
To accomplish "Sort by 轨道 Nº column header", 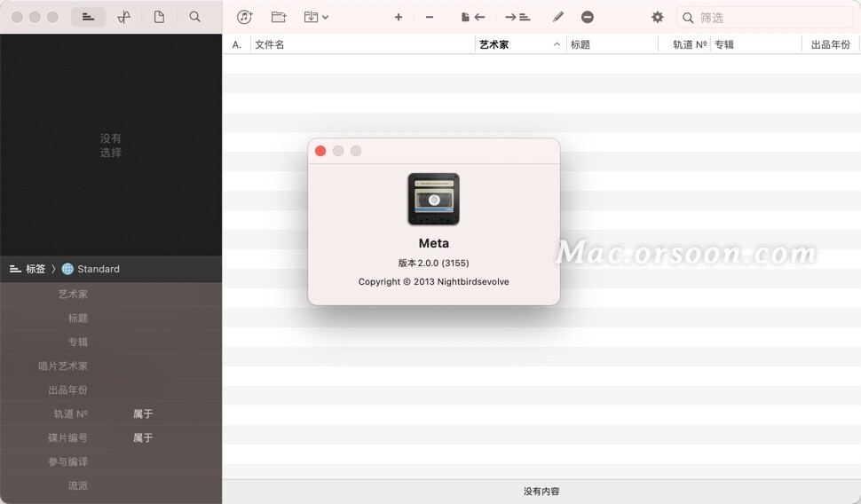I will coord(684,44).
